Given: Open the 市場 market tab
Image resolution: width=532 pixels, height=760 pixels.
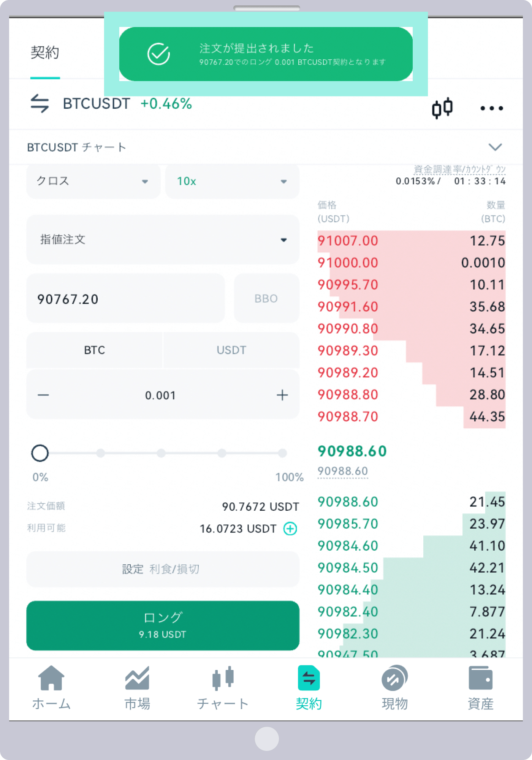Looking at the screenshot, I should (137, 688).
